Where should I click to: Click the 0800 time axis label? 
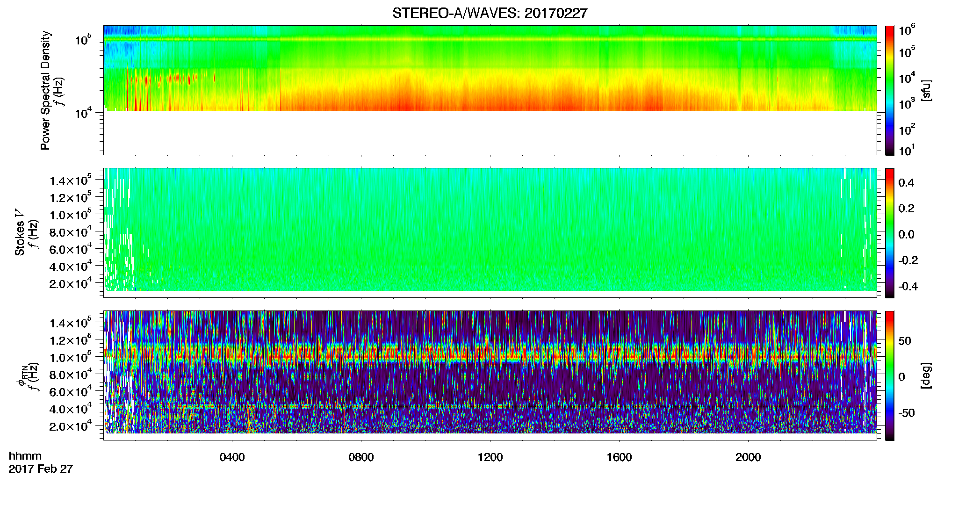coord(361,457)
